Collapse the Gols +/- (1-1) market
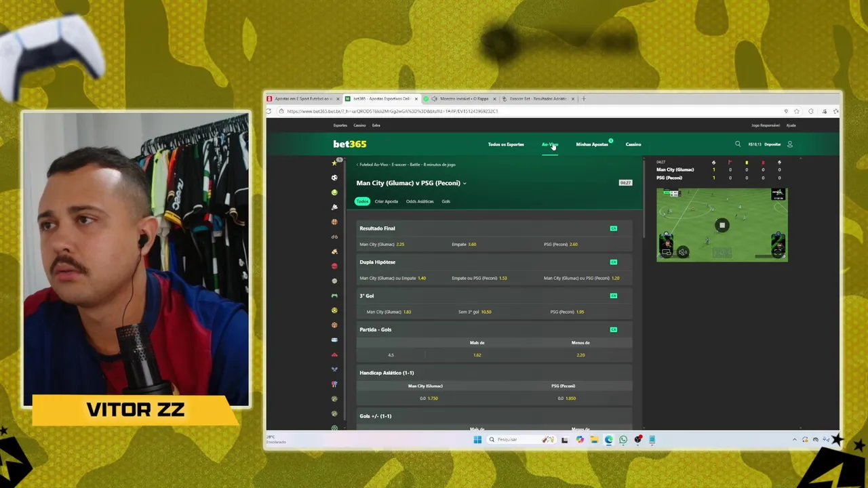Image resolution: width=868 pixels, height=488 pixels. click(x=494, y=416)
